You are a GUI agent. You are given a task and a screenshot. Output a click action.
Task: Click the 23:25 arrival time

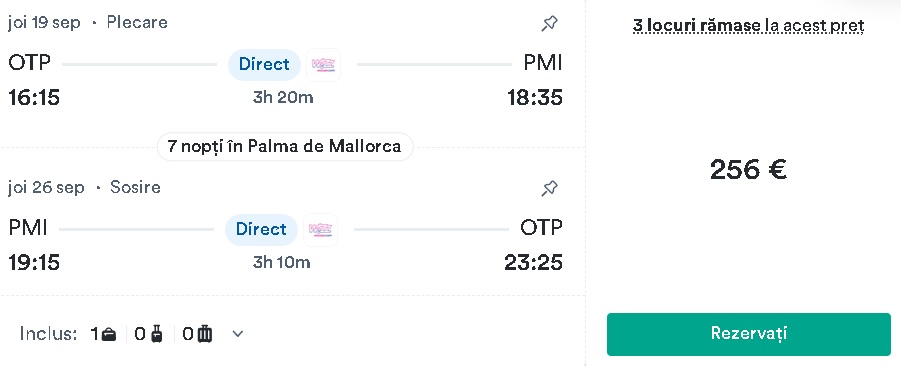pos(533,263)
